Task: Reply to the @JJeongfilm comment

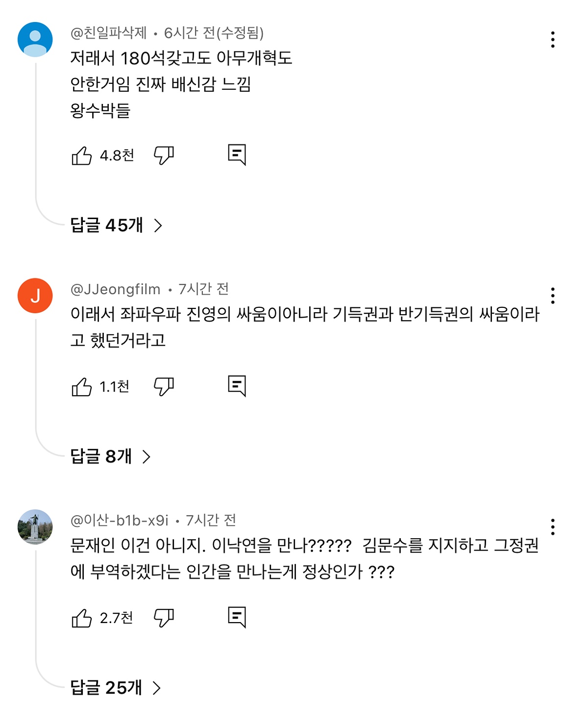Action: click(237, 386)
